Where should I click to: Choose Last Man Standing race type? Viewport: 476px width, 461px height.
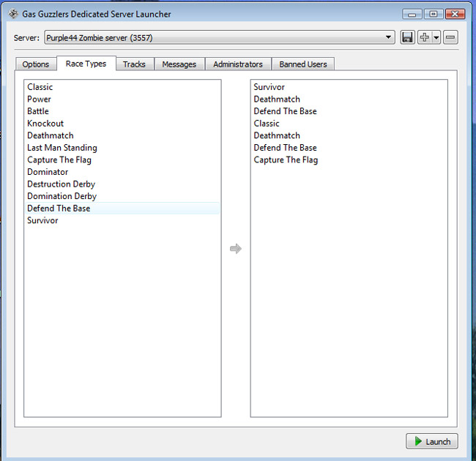tap(122, 148)
